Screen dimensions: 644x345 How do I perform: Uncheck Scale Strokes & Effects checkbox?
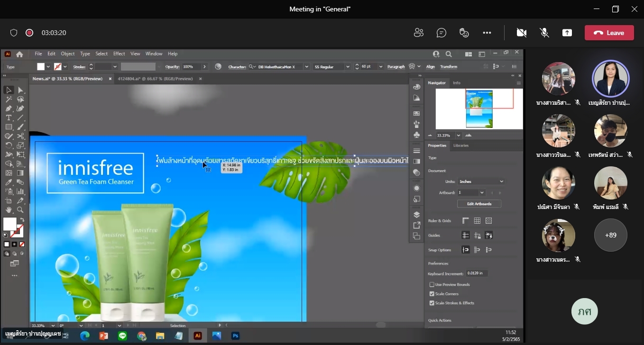coord(432,303)
